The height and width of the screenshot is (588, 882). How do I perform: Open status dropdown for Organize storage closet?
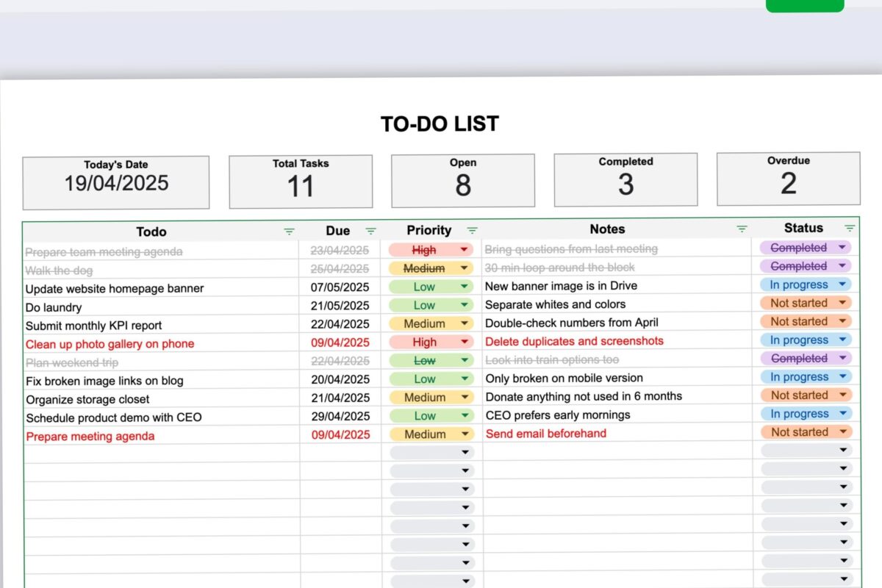tap(844, 395)
